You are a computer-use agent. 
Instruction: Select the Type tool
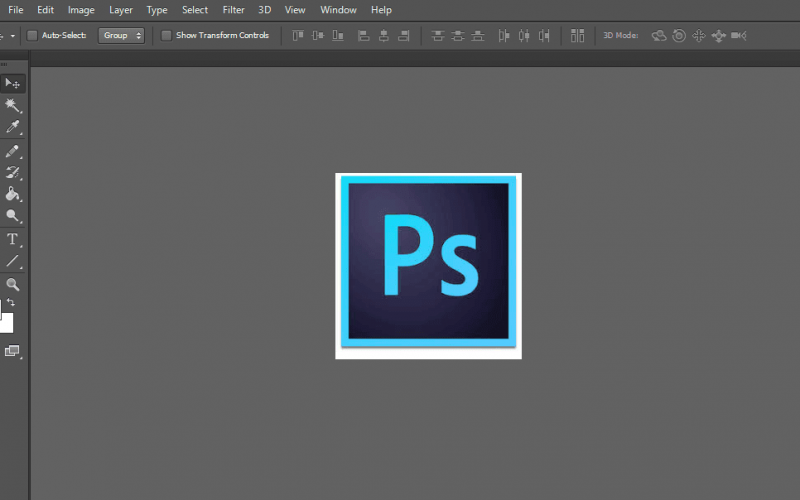[12, 239]
